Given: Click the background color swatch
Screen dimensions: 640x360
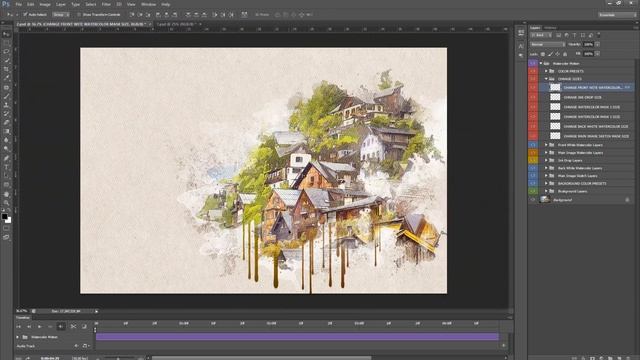Looking at the screenshot, I should click(x=9, y=220).
